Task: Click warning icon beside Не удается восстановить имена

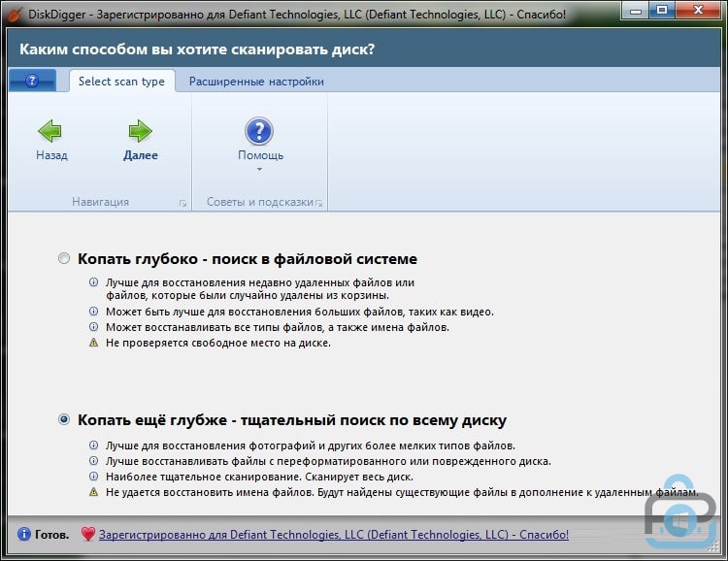Action: [x=93, y=492]
